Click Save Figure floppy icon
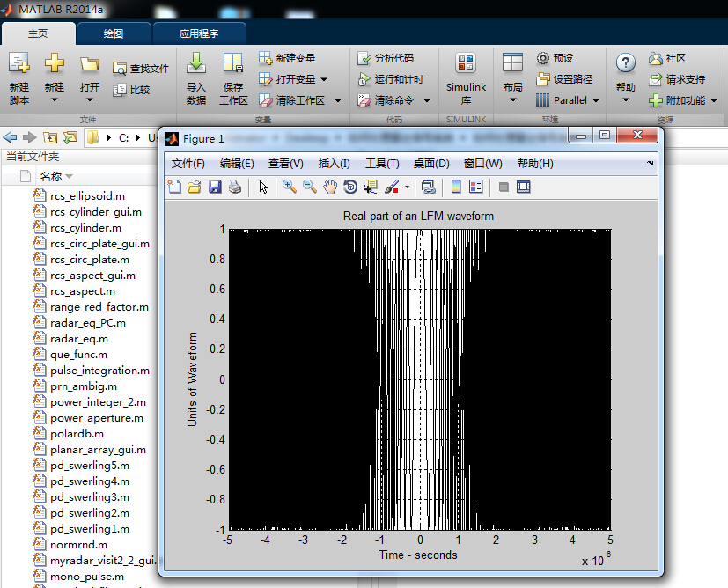Image resolution: width=728 pixels, height=588 pixels. click(215, 187)
